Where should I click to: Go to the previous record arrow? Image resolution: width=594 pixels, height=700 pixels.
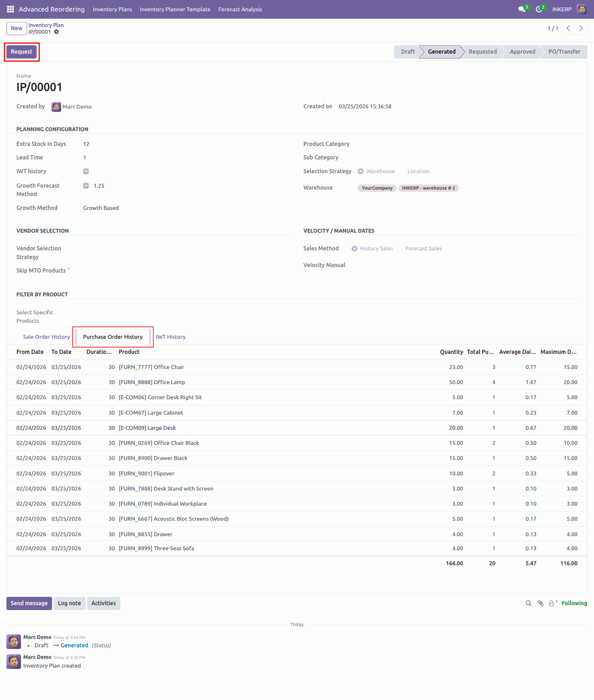coord(568,28)
